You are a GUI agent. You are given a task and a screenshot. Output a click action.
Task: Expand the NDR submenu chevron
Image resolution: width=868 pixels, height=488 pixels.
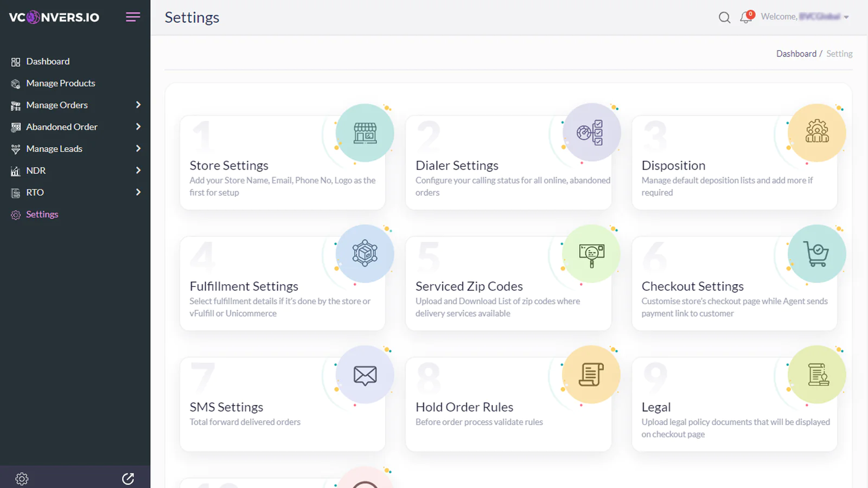[x=138, y=170]
